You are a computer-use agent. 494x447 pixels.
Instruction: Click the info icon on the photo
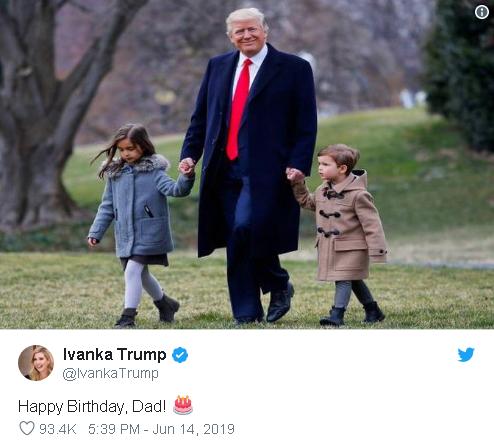coord(481,12)
